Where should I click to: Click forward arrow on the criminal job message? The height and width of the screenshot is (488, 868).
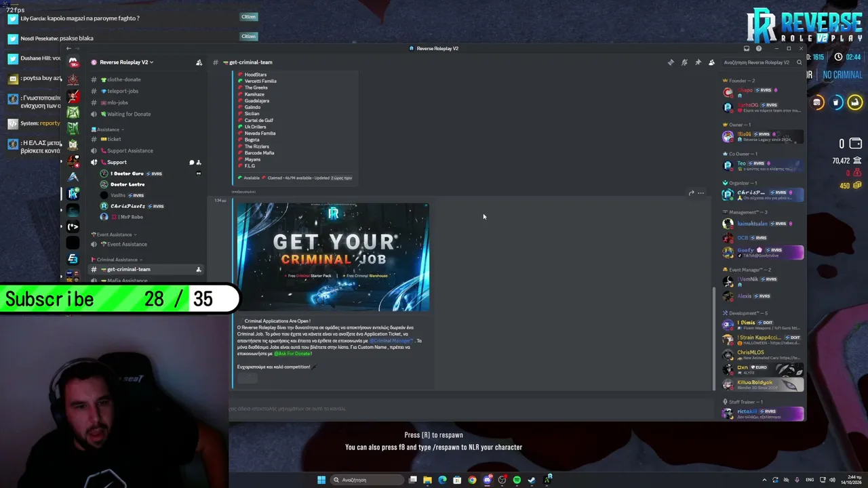691,193
